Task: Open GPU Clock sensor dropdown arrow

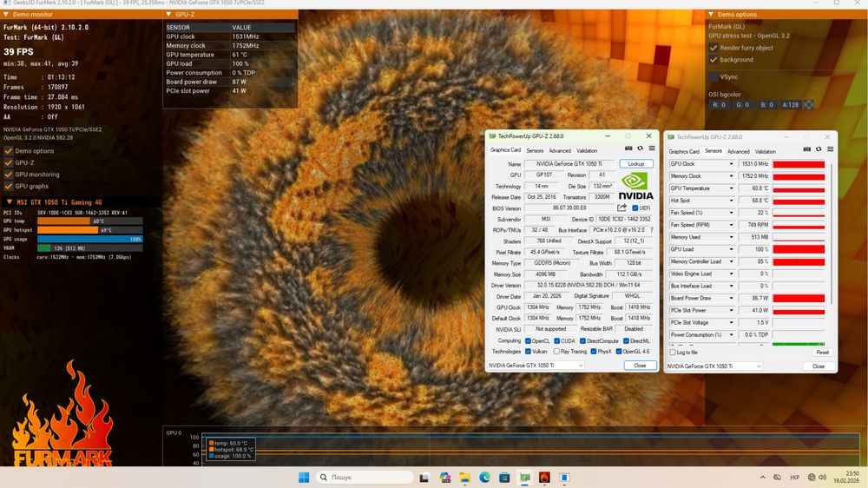Action: point(731,164)
